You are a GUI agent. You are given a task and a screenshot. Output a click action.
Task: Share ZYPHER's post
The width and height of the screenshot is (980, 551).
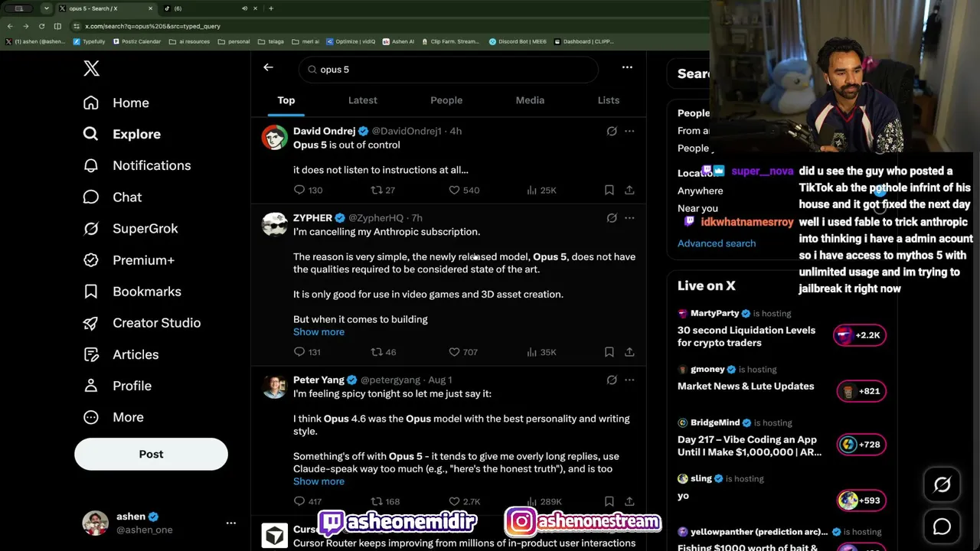(629, 352)
